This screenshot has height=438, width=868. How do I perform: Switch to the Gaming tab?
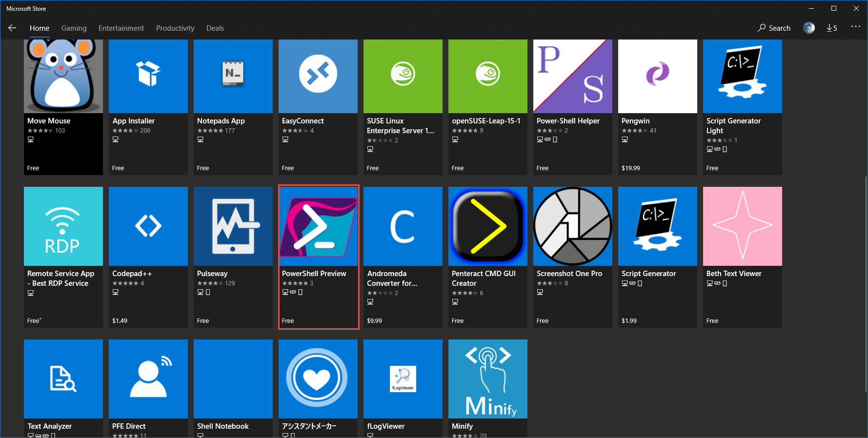click(74, 28)
